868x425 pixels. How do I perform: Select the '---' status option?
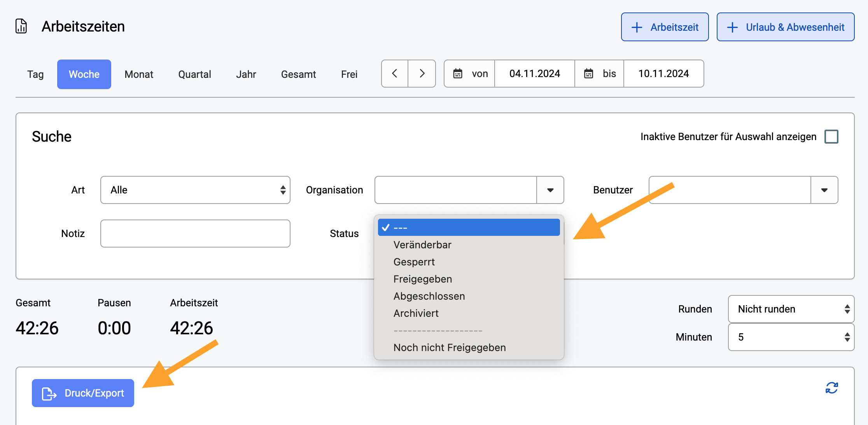[x=469, y=227]
